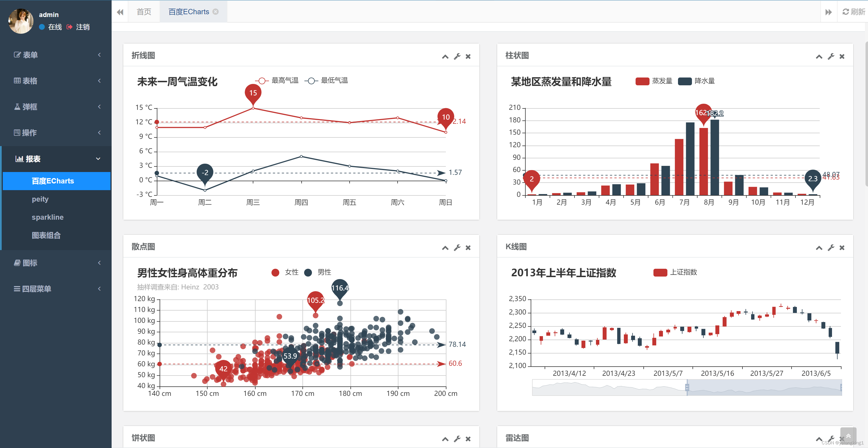The image size is (868, 448).
Task: Collapse the 折线图 panel chevron
Action: pyautogui.click(x=445, y=57)
